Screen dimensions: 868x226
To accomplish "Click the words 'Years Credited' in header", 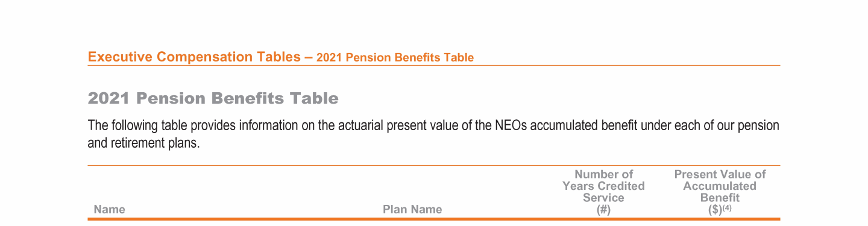I will (x=603, y=186).
